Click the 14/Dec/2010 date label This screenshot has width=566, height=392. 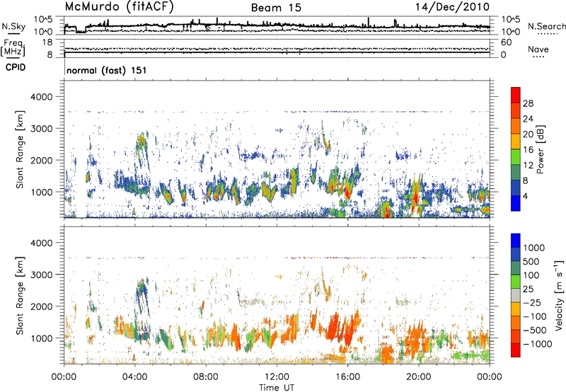tap(452, 7)
